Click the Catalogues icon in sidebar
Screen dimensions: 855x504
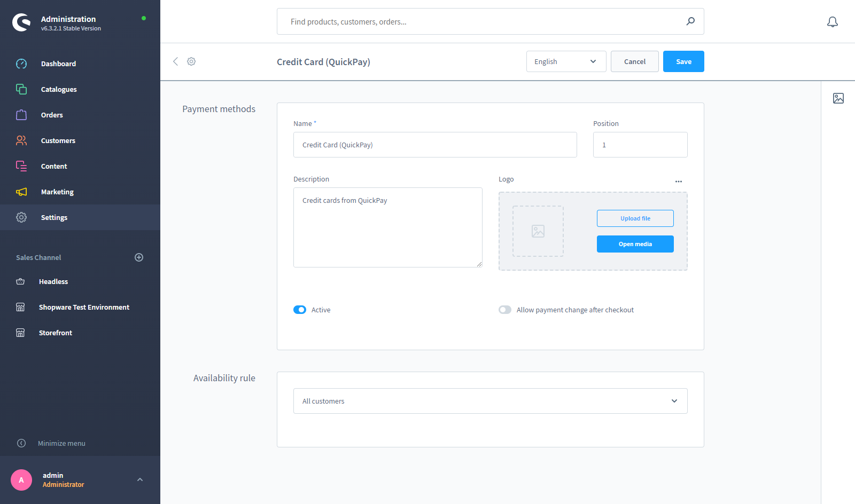point(21,89)
